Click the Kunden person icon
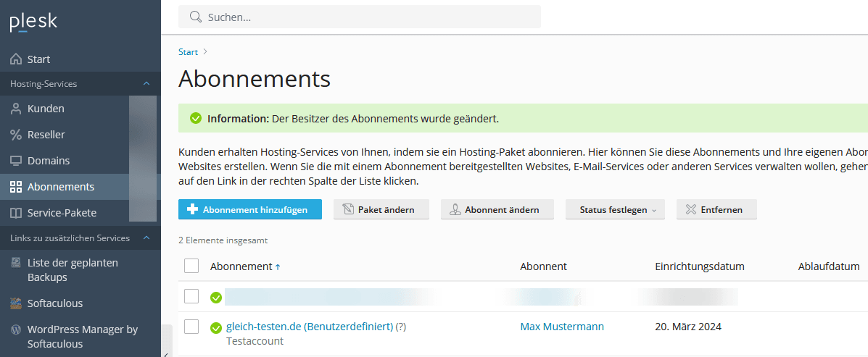The height and width of the screenshot is (357, 868). [x=16, y=109]
